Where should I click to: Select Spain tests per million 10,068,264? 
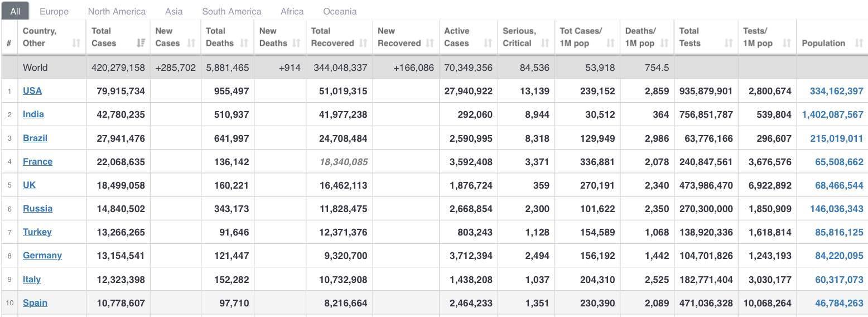click(767, 302)
